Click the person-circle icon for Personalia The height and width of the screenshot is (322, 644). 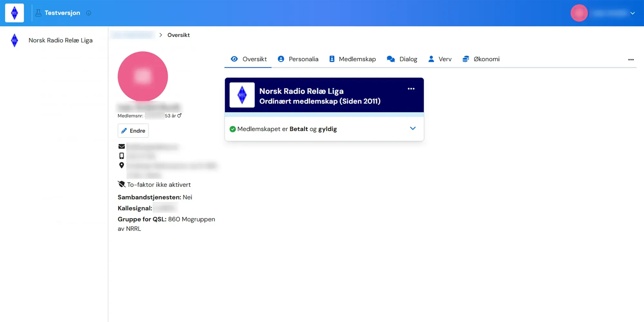coord(281,59)
